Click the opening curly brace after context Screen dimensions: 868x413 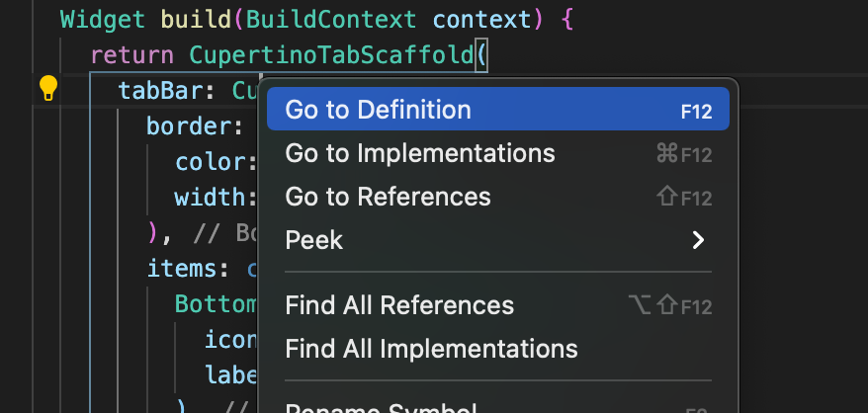pyautogui.click(x=567, y=20)
